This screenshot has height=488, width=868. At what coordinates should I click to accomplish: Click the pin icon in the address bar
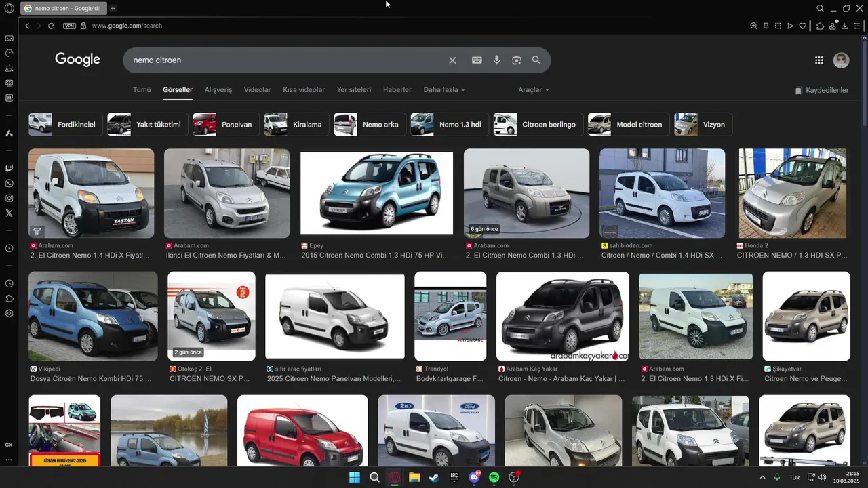[766, 26]
